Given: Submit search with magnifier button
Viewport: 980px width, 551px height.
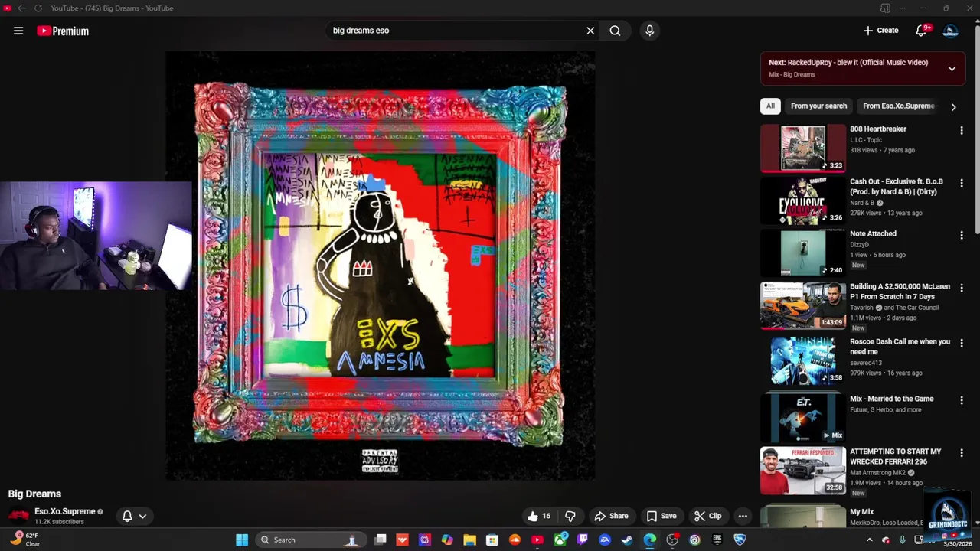Looking at the screenshot, I should coord(615,31).
